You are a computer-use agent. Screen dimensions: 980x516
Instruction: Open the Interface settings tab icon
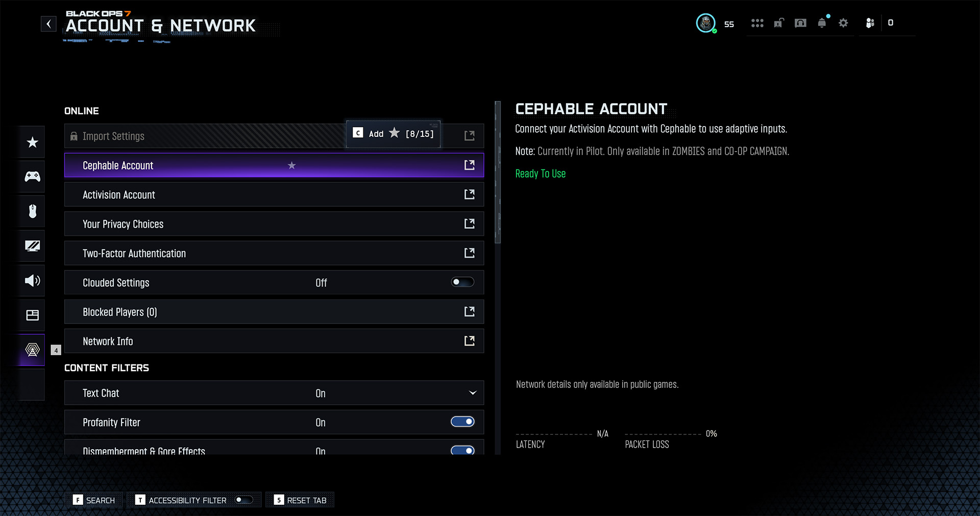[x=32, y=315]
